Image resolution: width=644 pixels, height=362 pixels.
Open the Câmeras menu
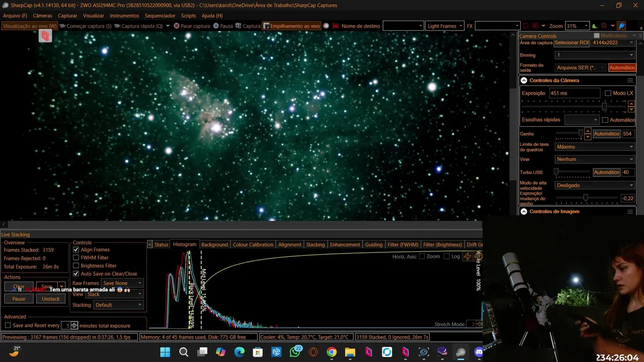[42, 16]
